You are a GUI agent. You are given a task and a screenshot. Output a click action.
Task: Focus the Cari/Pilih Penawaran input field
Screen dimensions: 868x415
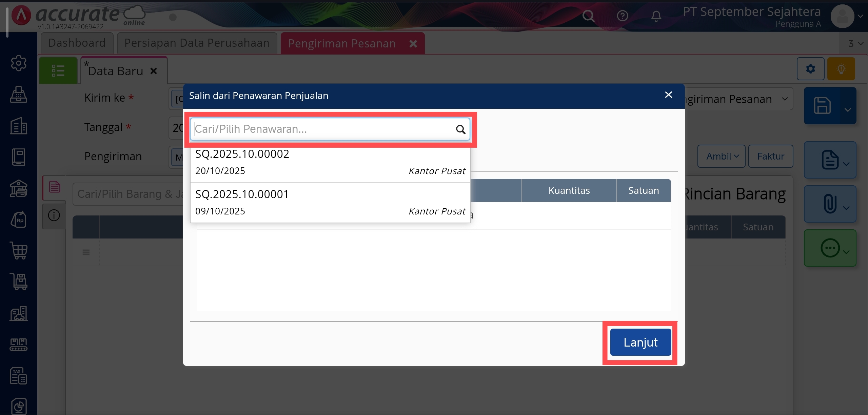(x=322, y=129)
